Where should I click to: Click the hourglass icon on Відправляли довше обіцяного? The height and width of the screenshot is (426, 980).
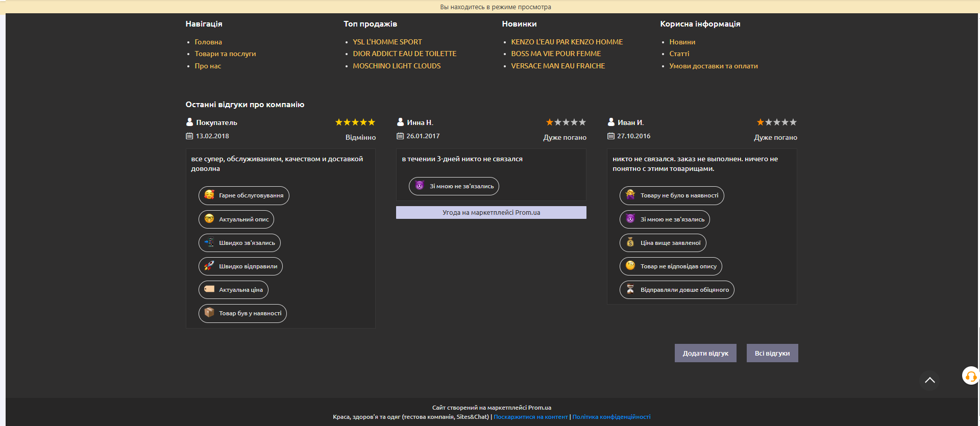tap(630, 289)
